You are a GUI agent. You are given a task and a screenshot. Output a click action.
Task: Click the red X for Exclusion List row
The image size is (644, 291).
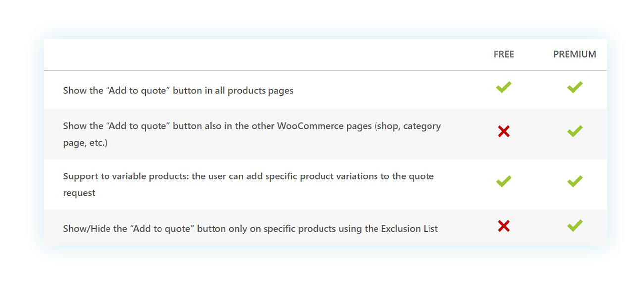pos(504,226)
